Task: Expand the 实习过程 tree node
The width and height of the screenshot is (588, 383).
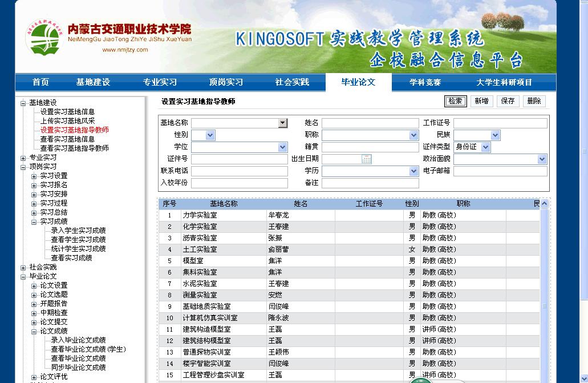Action: click(x=34, y=204)
